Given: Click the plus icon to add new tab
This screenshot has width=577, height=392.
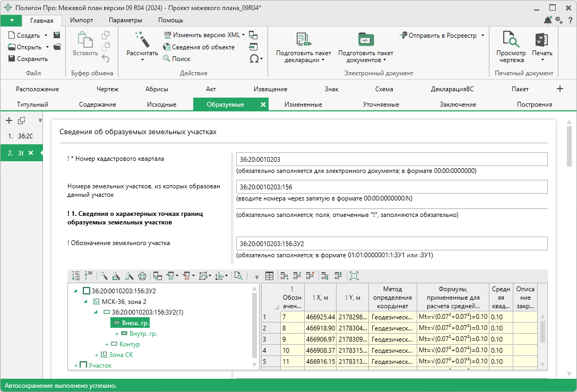Looking at the screenshot, I should click(x=559, y=89).
